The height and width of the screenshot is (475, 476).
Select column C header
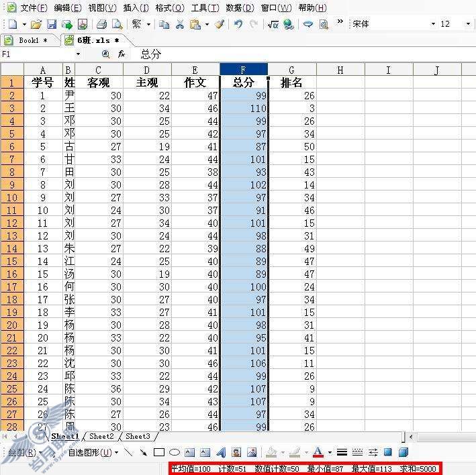tap(99, 70)
